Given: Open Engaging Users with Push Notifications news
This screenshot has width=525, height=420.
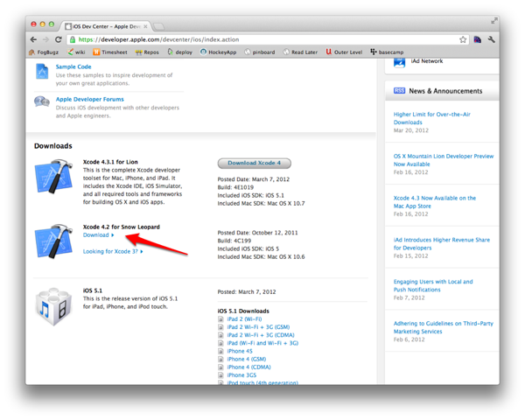Looking at the screenshot, I should pos(433,286).
